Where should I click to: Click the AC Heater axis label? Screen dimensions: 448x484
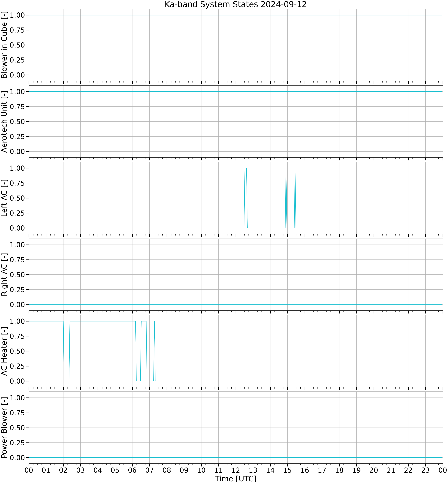[4, 351]
